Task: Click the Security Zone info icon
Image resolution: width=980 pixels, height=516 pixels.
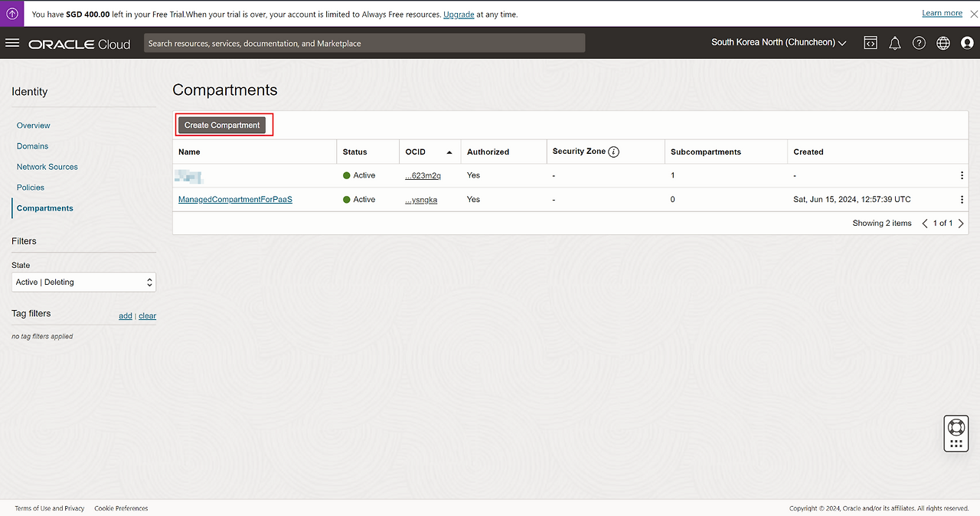Action: [614, 152]
